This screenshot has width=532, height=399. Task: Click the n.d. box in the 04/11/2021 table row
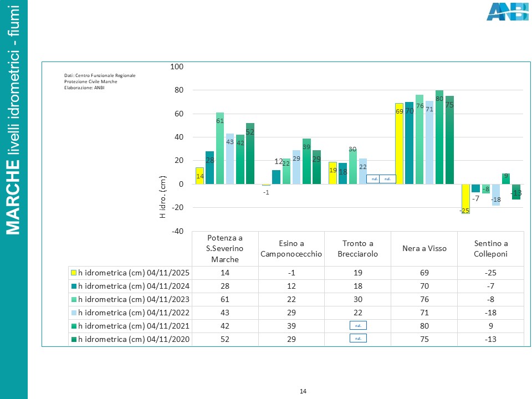(357, 326)
